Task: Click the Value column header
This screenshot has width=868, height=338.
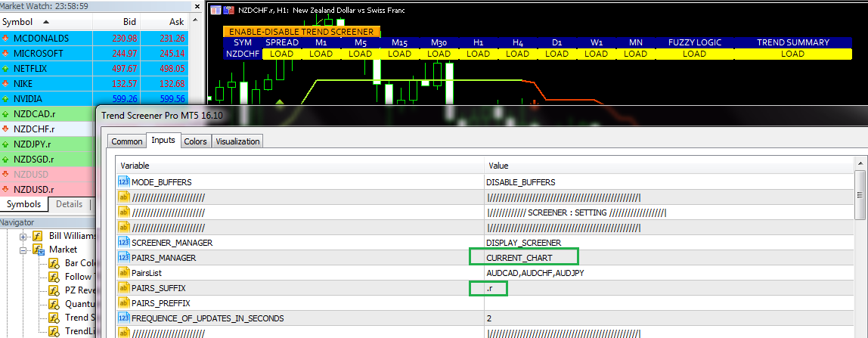Action: (x=668, y=166)
